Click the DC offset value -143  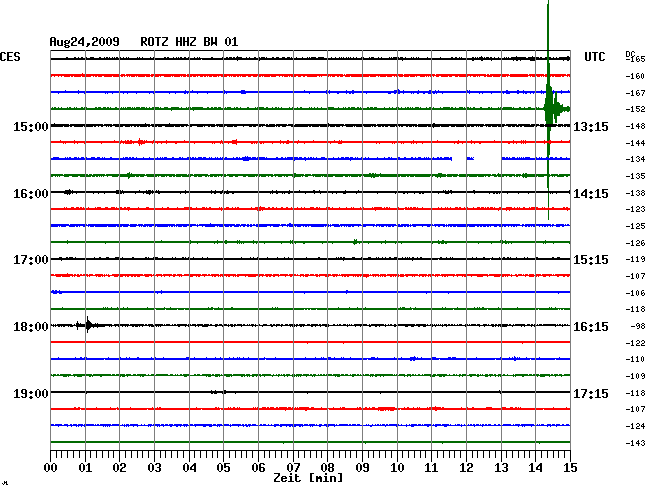pyautogui.click(x=635, y=443)
